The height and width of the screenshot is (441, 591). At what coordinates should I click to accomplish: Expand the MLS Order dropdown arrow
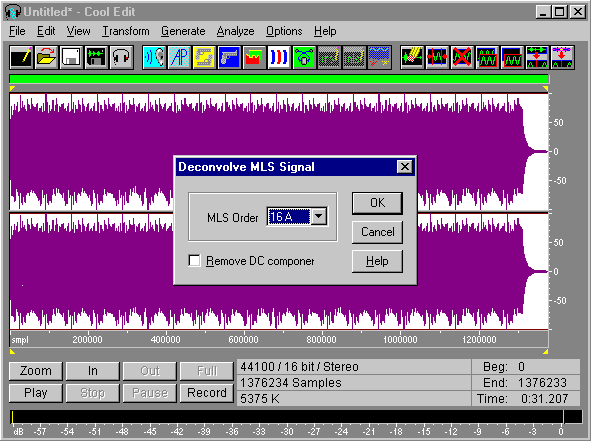pos(319,216)
